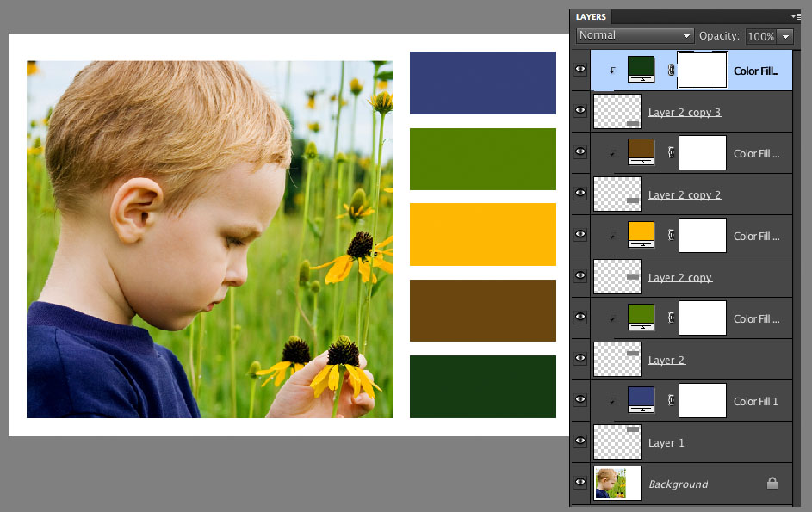Screen dimensions: 812x512
Task: Click the Layer 2 copy thumbnail
Action: pyautogui.click(x=617, y=276)
